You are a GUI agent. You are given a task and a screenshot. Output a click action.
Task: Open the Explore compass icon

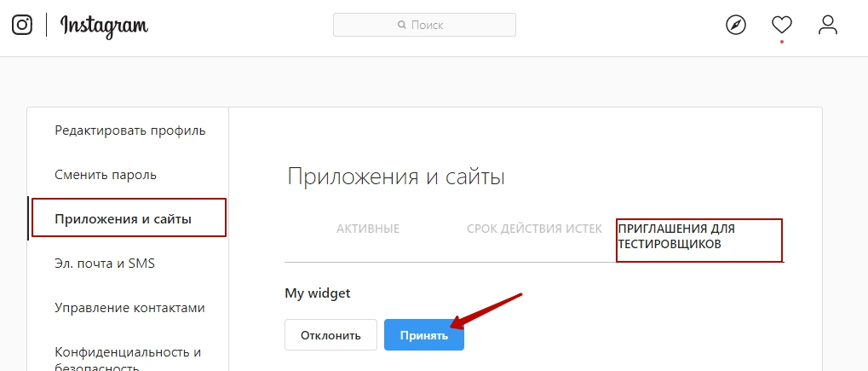coord(736,26)
